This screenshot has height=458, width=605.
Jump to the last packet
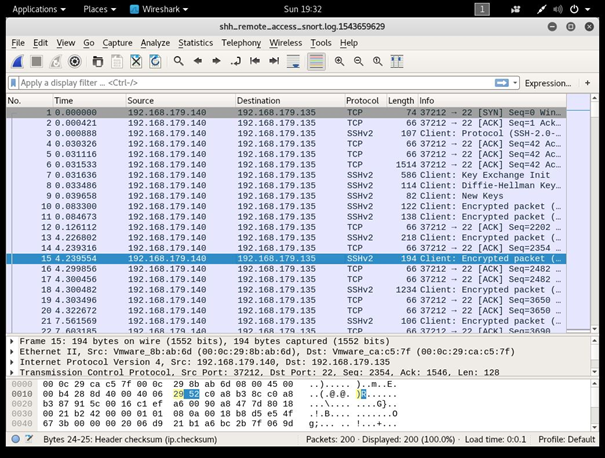point(274,61)
